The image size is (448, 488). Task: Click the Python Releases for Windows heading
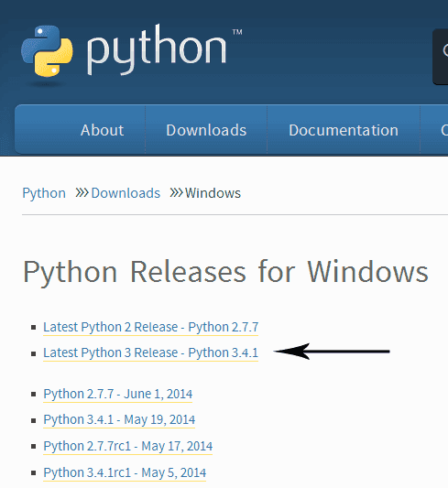[x=225, y=273]
